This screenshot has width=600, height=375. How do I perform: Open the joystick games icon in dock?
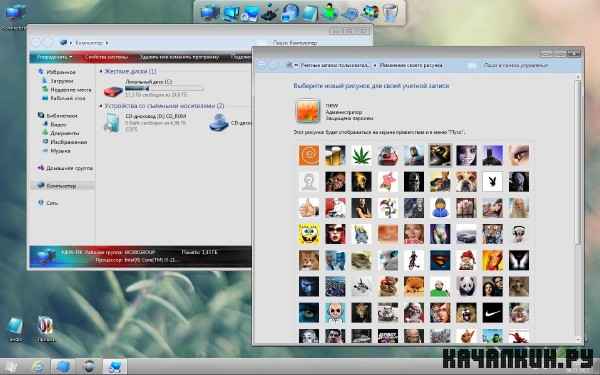(x=269, y=13)
